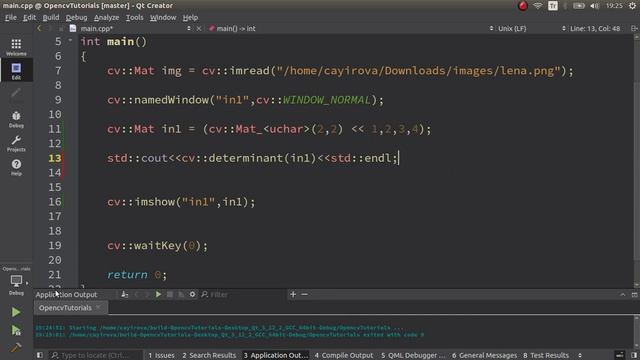
Task: Minimize the output pane with up chevron
Action: point(622,294)
